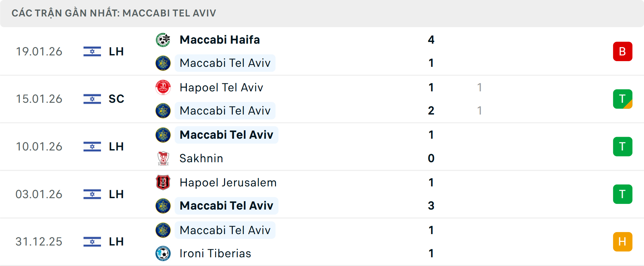Screen dimensions: 644x266
Task: Click the Maccabi Haifa club crest
Action: (163, 39)
